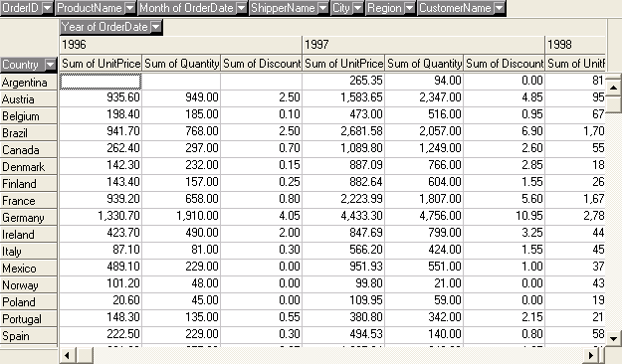The height and width of the screenshot is (364, 622).
Task: Select the Germany row header
Action: coord(29,218)
